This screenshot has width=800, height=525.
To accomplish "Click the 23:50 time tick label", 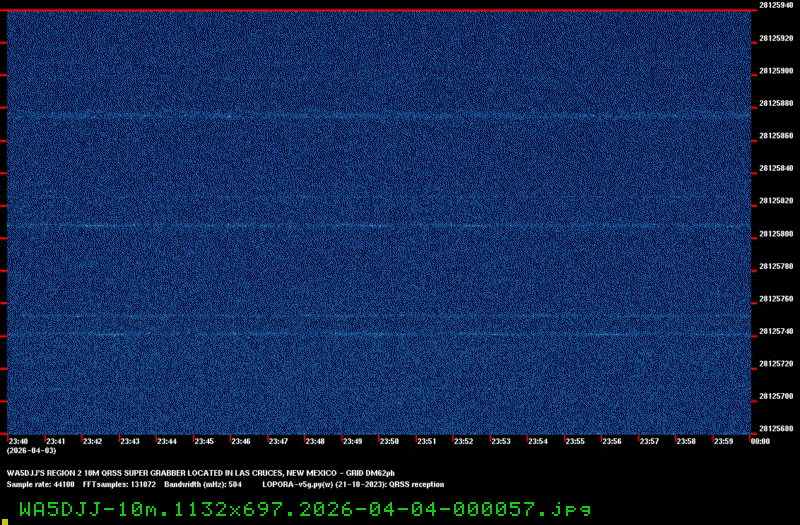I will click(389, 441).
